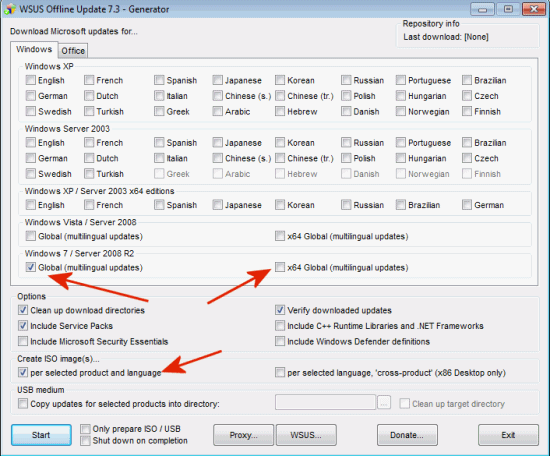Click the Start button
The height and width of the screenshot is (456, 550).
point(41,435)
